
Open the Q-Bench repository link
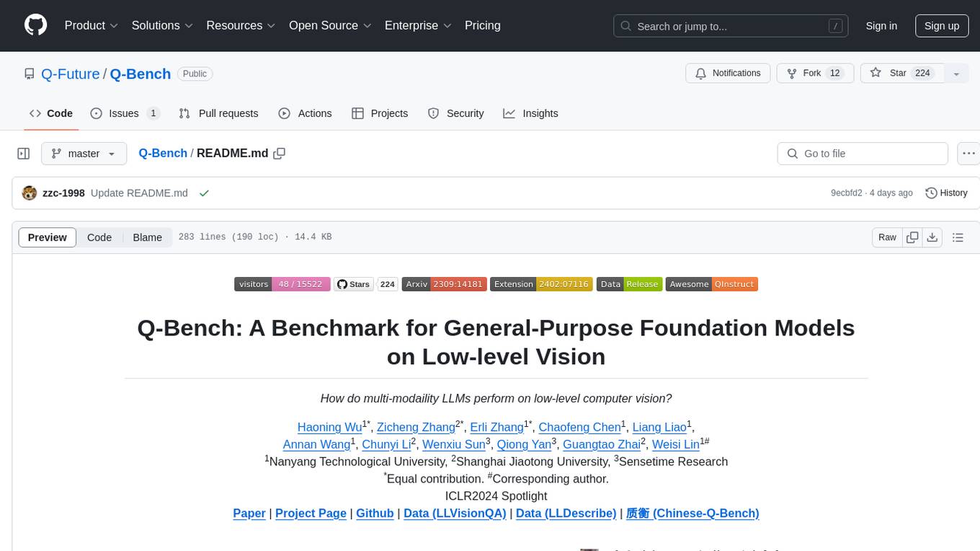tap(140, 74)
